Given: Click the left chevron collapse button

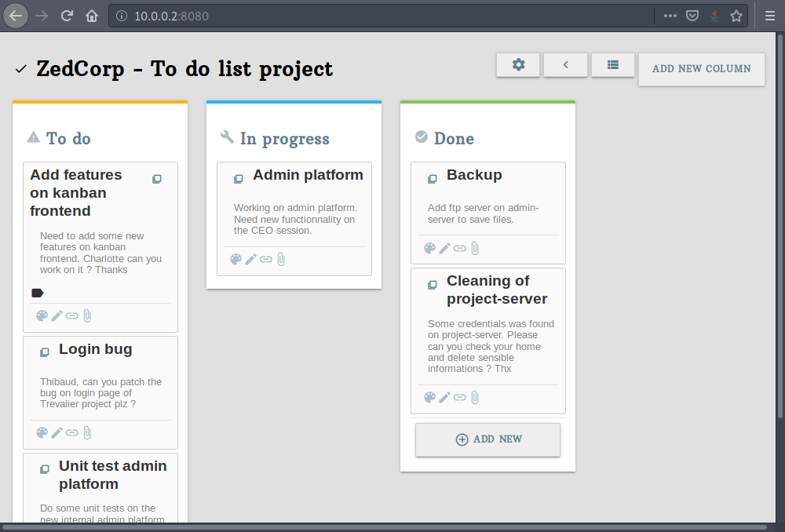Looking at the screenshot, I should 565,65.
